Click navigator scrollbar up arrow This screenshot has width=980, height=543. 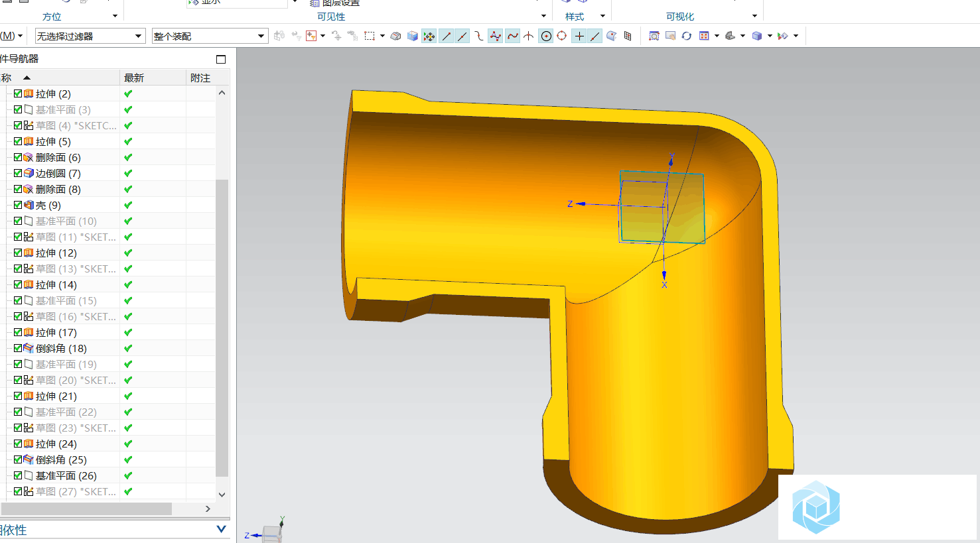click(222, 93)
